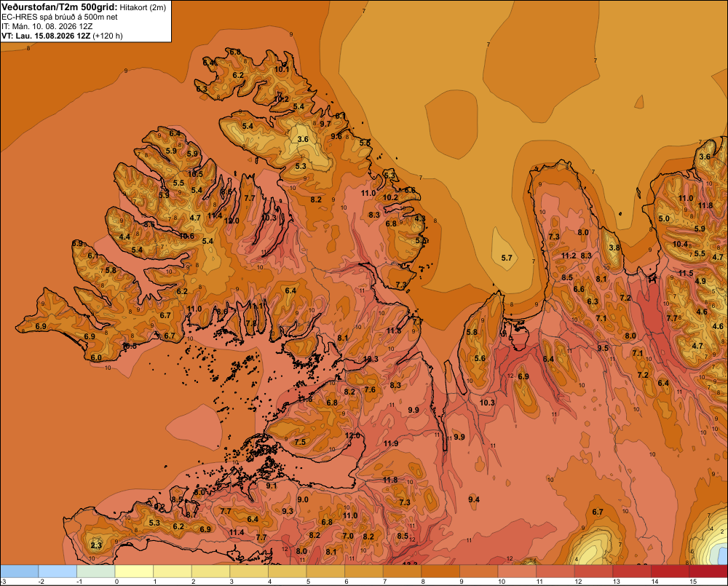The image size is (728, 586).
Task: Click the blue -3 to -2 legend swatch
Action: tap(20, 571)
